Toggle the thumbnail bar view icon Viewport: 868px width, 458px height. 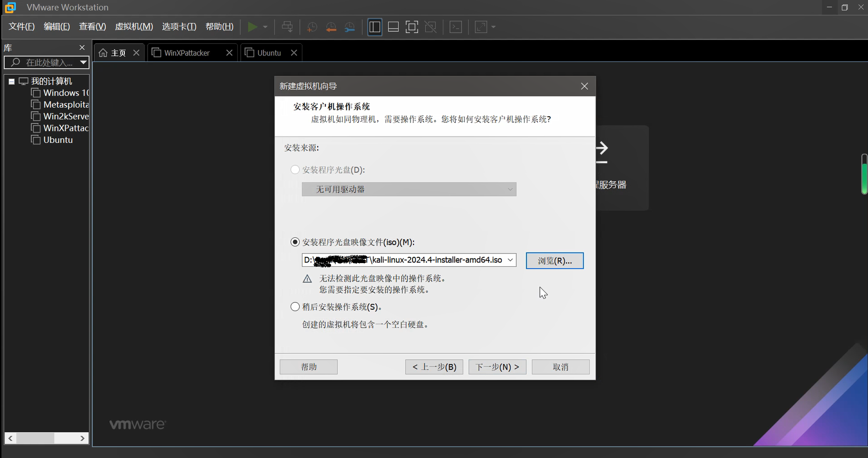coord(394,27)
